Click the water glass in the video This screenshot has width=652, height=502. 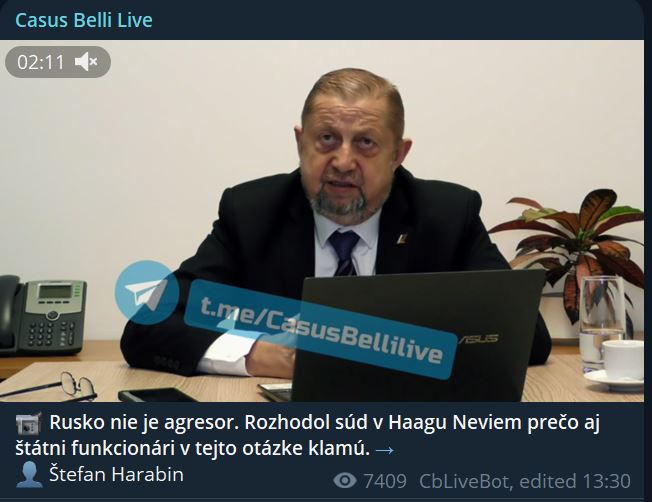tap(601, 320)
